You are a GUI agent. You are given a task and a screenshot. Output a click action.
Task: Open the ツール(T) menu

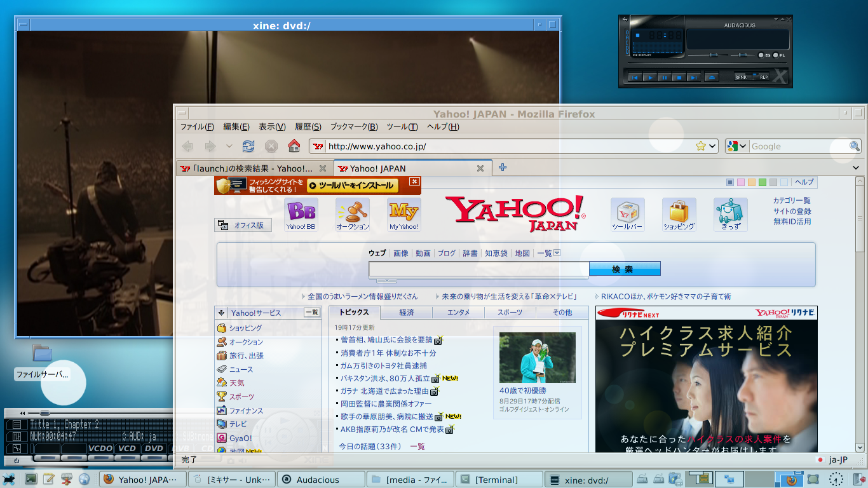[402, 126]
